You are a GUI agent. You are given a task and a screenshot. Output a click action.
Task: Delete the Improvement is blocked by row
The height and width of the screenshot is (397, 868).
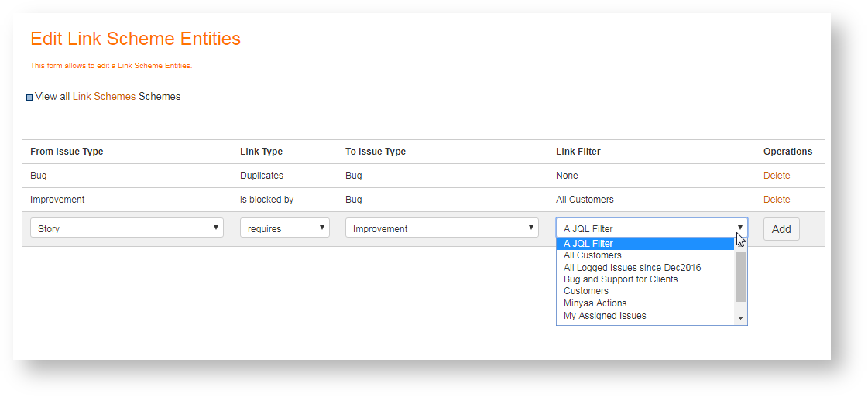pos(777,200)
